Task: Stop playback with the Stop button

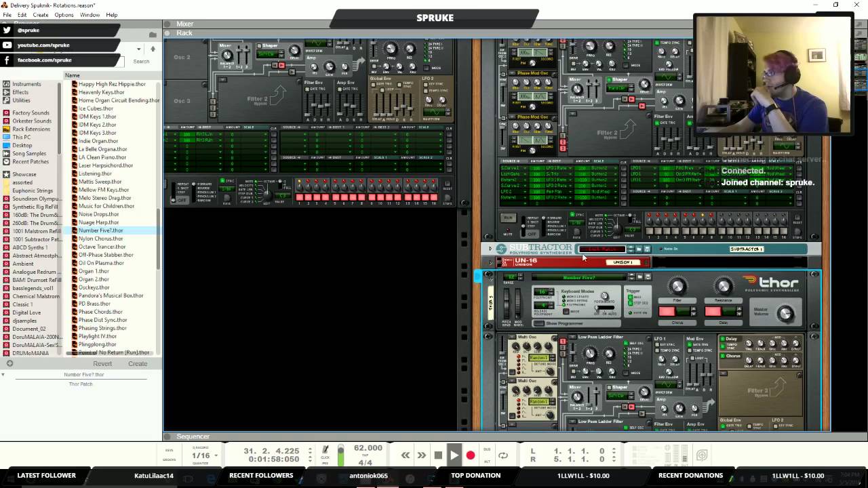Action: pos(438,455)
